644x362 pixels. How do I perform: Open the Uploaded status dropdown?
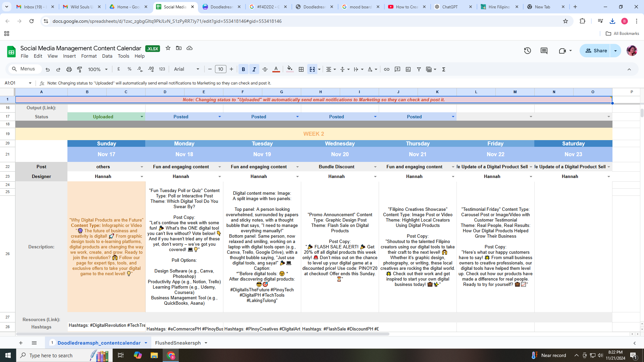click(142, 117)
